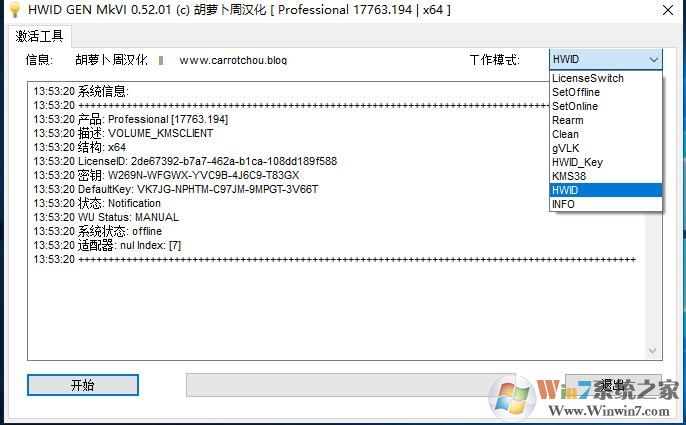Click the 胡萝卜周汉化 info label

[x=111, y=60]
